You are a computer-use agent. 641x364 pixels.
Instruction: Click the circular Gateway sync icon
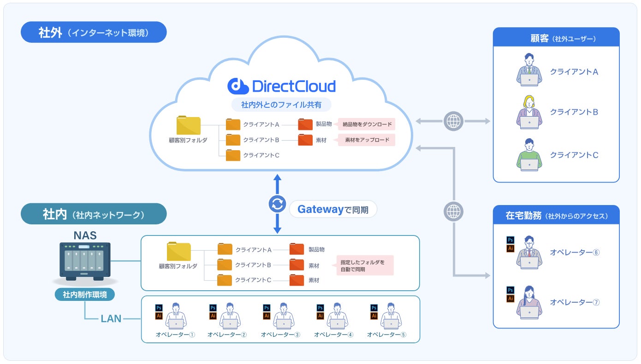tap(278, 204)
